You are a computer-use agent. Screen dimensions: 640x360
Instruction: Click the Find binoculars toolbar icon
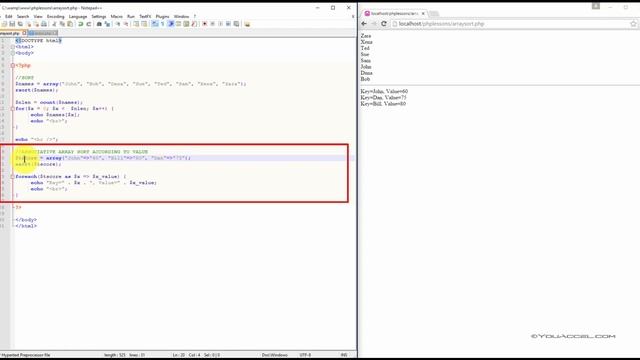coord(99,24)
